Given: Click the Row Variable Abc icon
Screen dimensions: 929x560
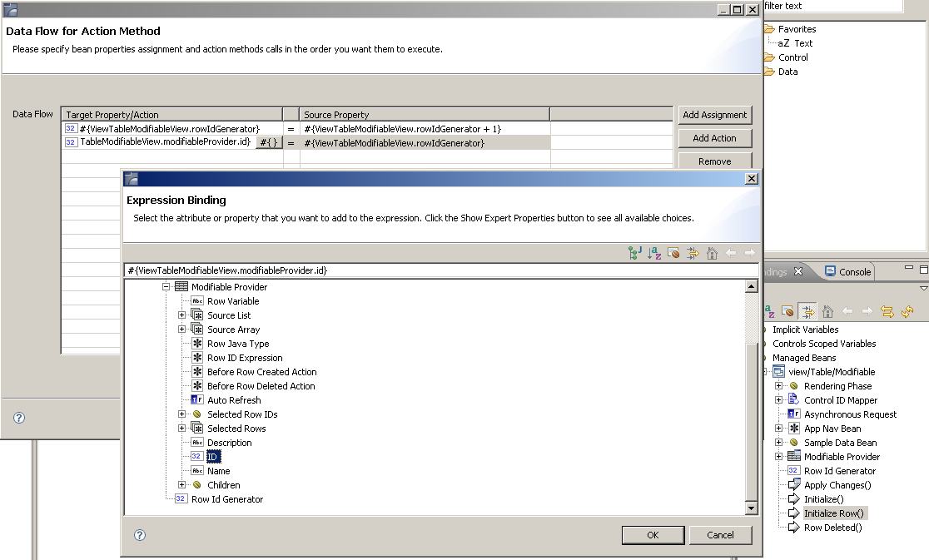Looking at the screenshot, I should point(197,300).
